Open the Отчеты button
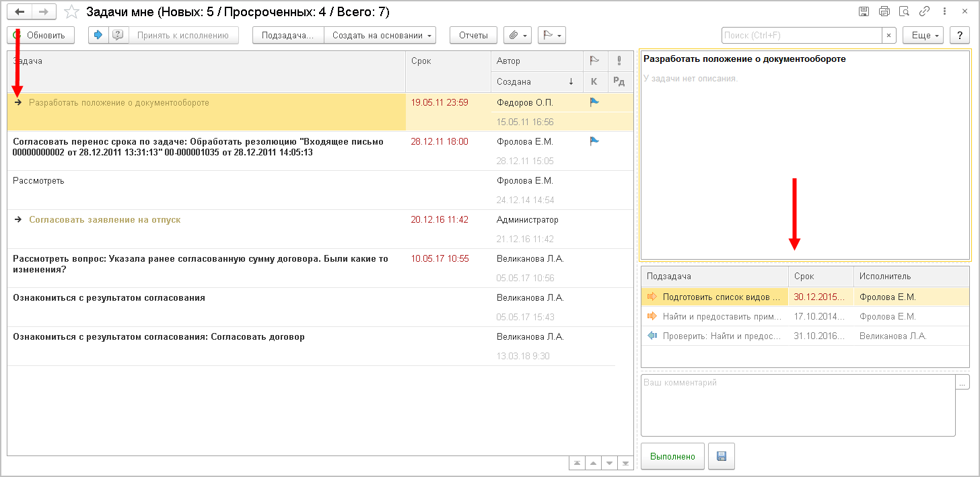Image resolution: width=980 pixels, height=477 pixels. [x=473, y=35]
